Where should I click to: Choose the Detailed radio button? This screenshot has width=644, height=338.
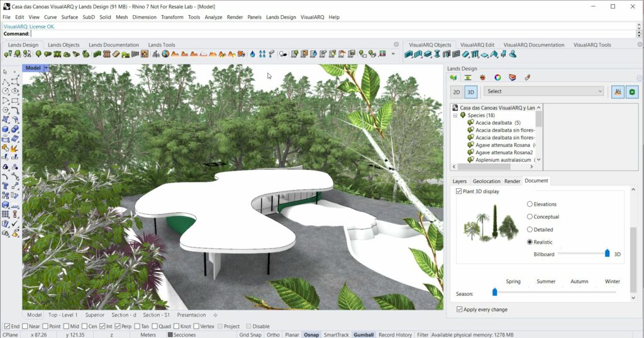pyautogui.click(x=530, y=230)
